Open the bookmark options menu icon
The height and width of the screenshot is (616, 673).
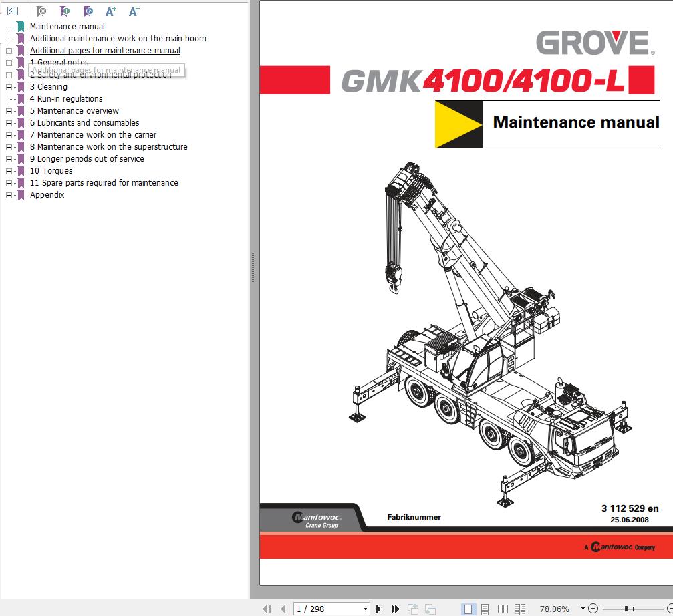[13, 11]
